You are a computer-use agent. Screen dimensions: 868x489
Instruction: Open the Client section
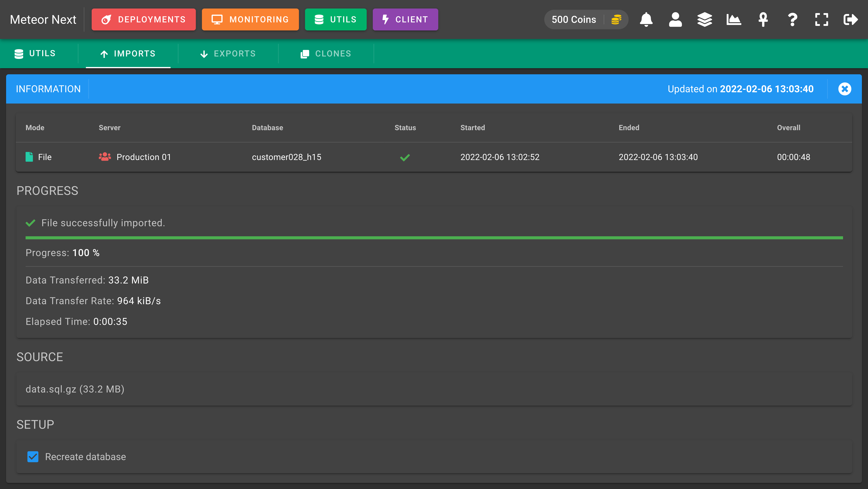[405, 19]
